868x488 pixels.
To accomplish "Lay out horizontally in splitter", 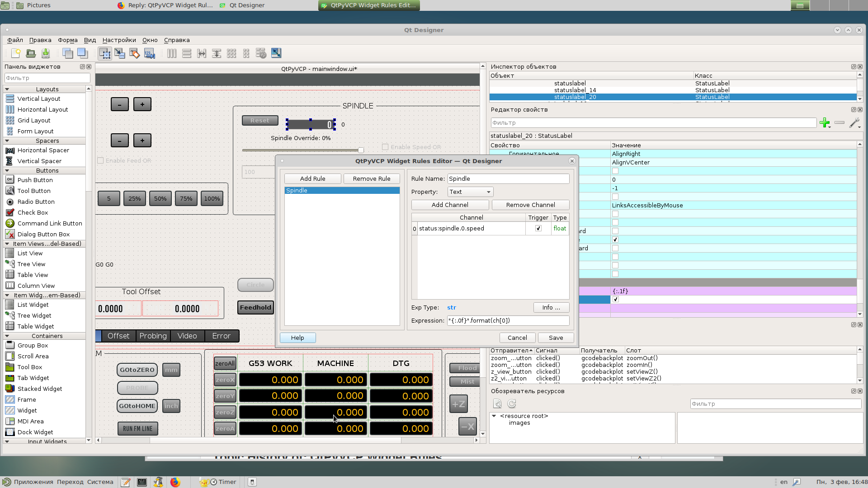I will point(202,53).
